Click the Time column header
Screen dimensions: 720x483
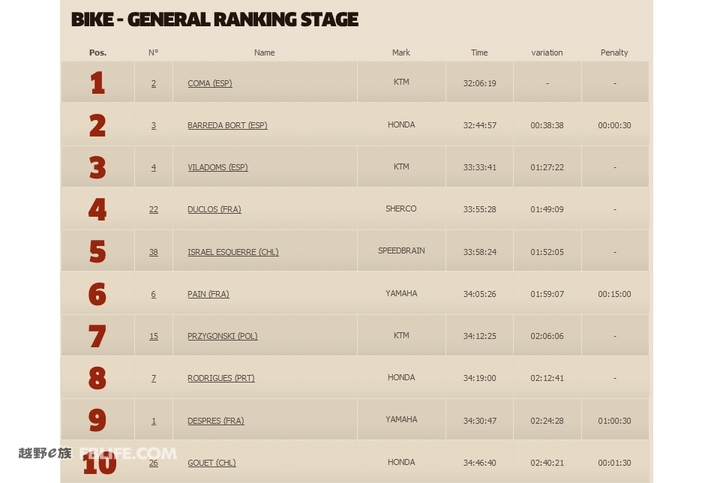pos(479,53)
